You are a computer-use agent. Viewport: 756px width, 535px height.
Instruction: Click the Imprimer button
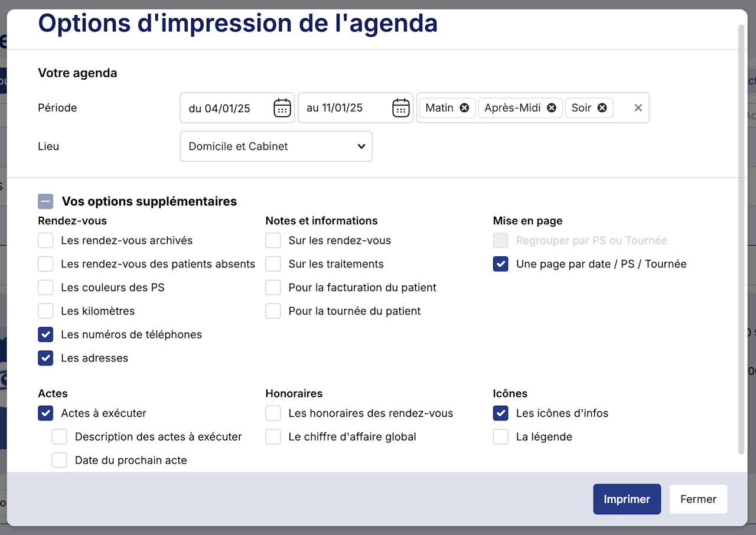[627, 499]
